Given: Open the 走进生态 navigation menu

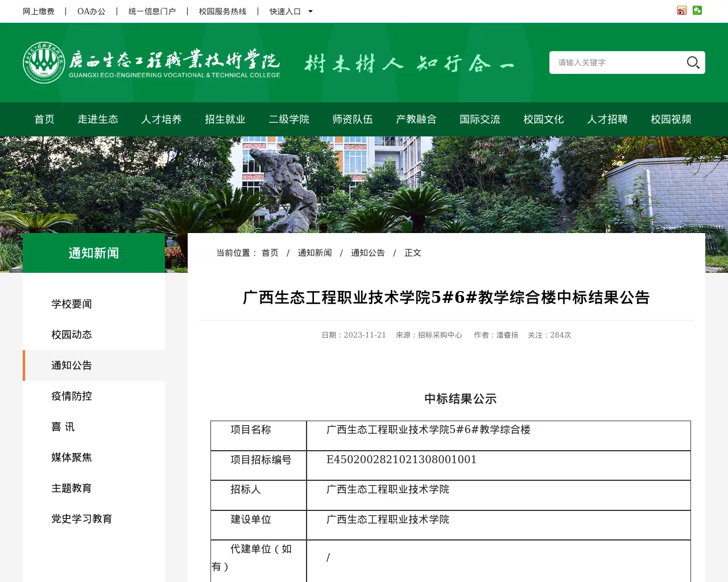Looking at the screenshot, I should (98, 119).
